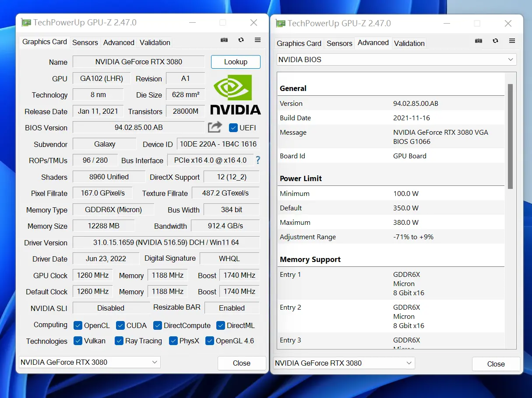
Task: Click the Bus Interface question mark icon
Action: (258, 160)
